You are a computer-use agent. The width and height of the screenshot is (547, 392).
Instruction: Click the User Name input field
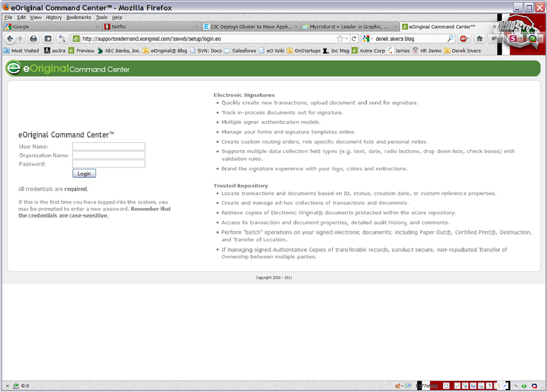tap(109, 146)
